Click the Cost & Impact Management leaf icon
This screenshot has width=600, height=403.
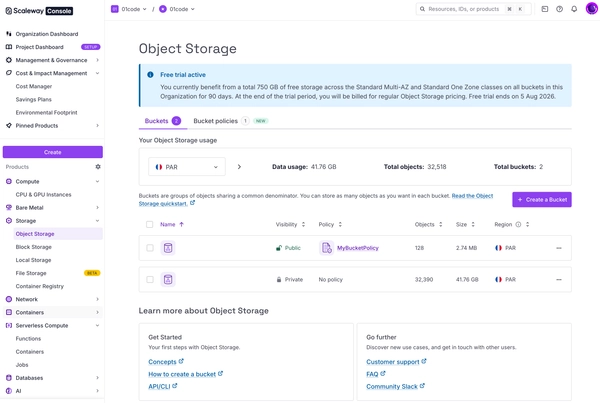pyautogui.click(x=9, y=73)
